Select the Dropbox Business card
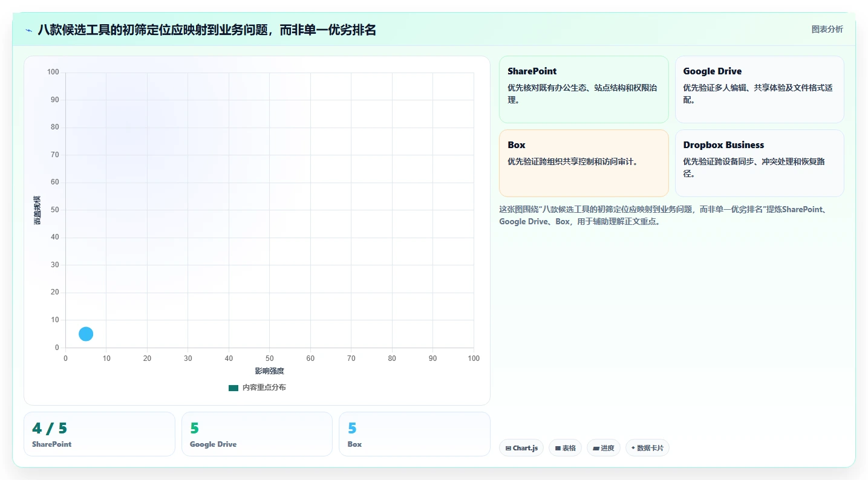 click(x=759, y=163)
